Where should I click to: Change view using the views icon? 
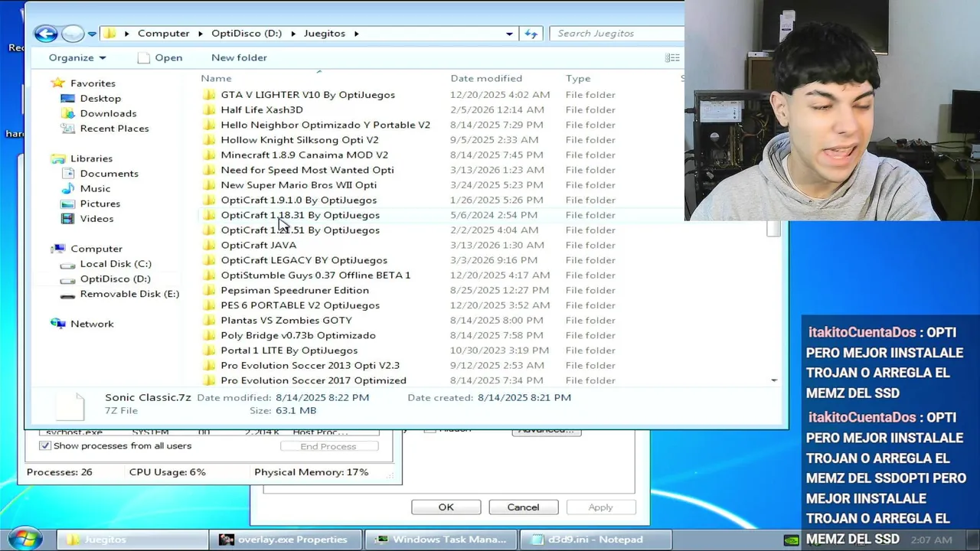[x=672, y=57]
